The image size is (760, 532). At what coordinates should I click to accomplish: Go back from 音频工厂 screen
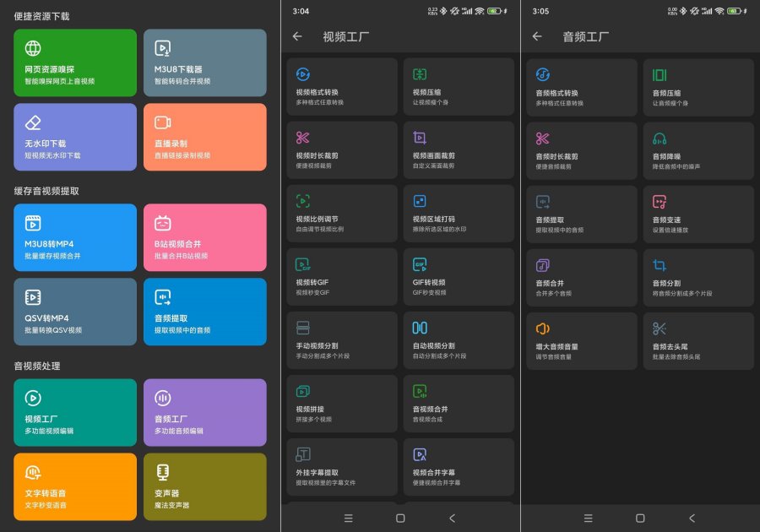(x=537, y=36)
